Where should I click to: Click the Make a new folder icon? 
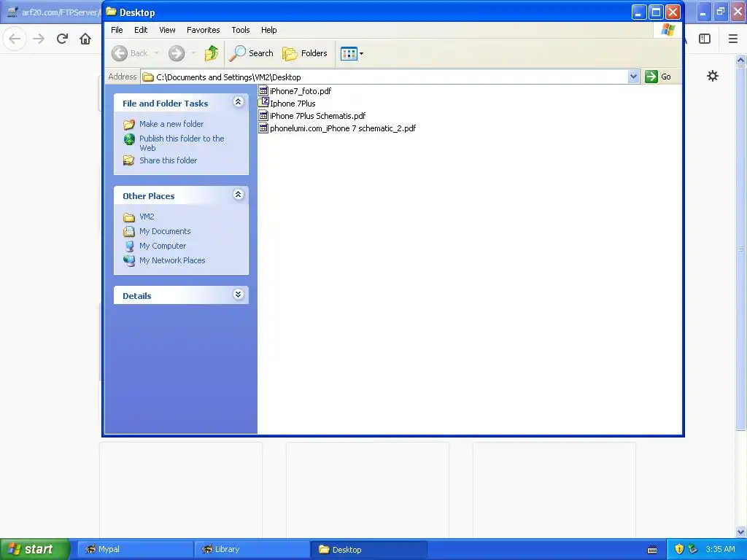click(129, 124)
